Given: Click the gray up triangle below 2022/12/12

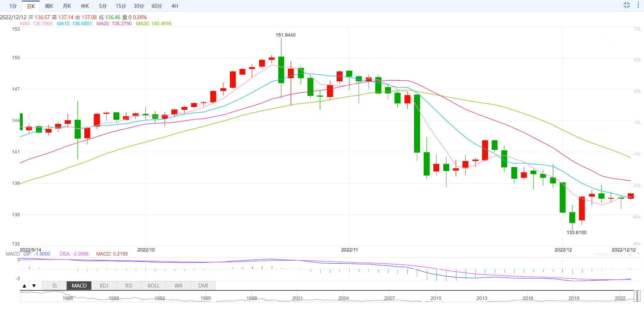Looking at the screenshot, I should click(x=630, y=254).
